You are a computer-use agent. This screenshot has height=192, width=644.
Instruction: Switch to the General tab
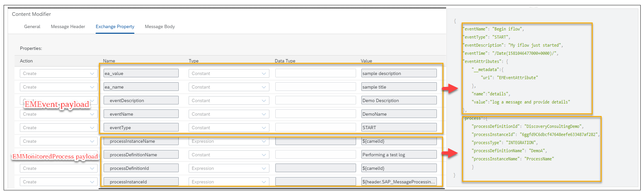[32, 26]
